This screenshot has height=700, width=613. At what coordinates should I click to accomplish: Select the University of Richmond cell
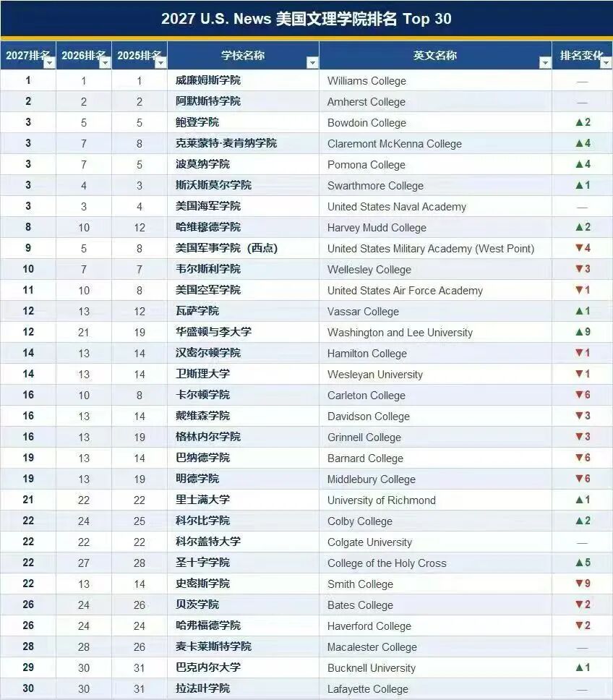[435, 500]
